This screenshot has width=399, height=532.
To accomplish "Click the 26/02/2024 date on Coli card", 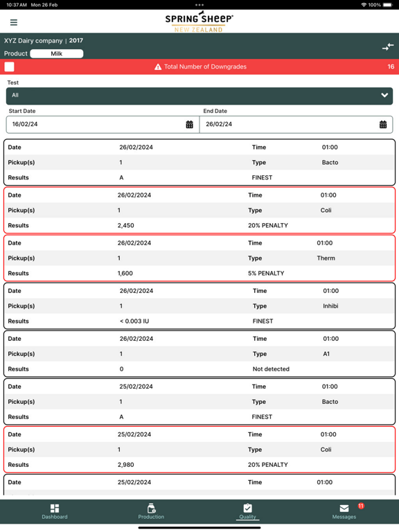I will pyautogui.click(x=134, y=195).
